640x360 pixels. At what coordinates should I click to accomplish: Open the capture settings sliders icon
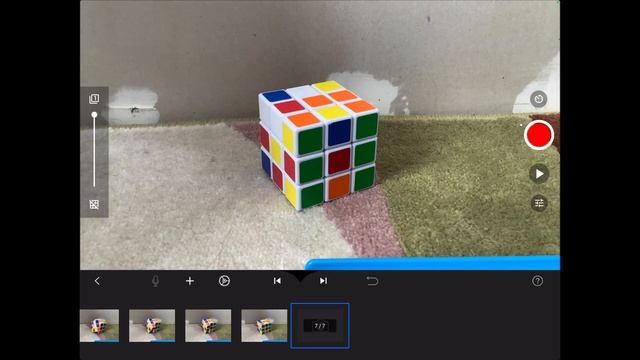pos(539,203)
